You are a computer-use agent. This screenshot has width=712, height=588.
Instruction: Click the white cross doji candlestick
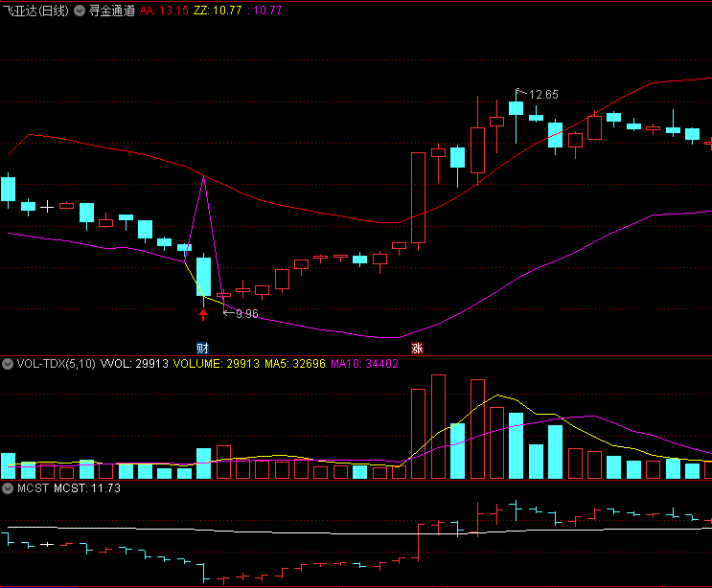pos(47,208)
